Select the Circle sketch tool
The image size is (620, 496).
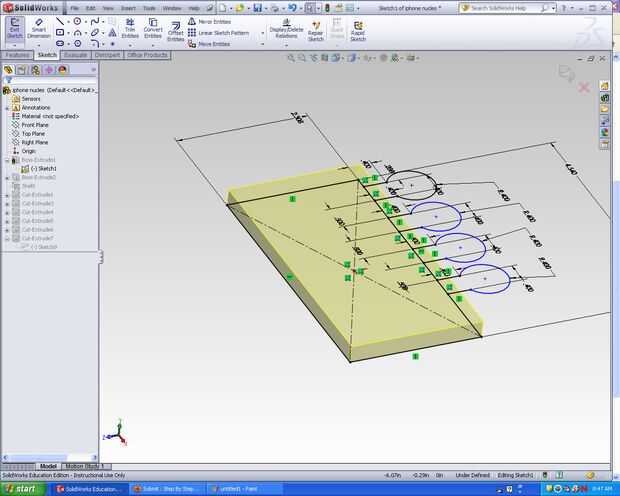[x=78, y=21]
